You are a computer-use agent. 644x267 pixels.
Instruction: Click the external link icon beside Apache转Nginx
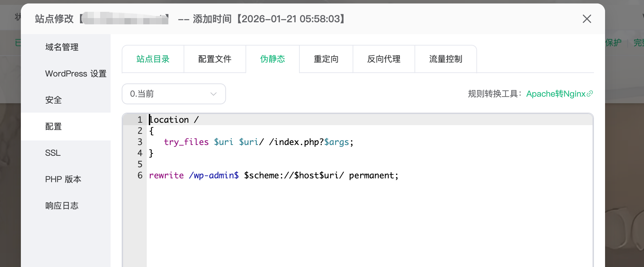(590, 94)
